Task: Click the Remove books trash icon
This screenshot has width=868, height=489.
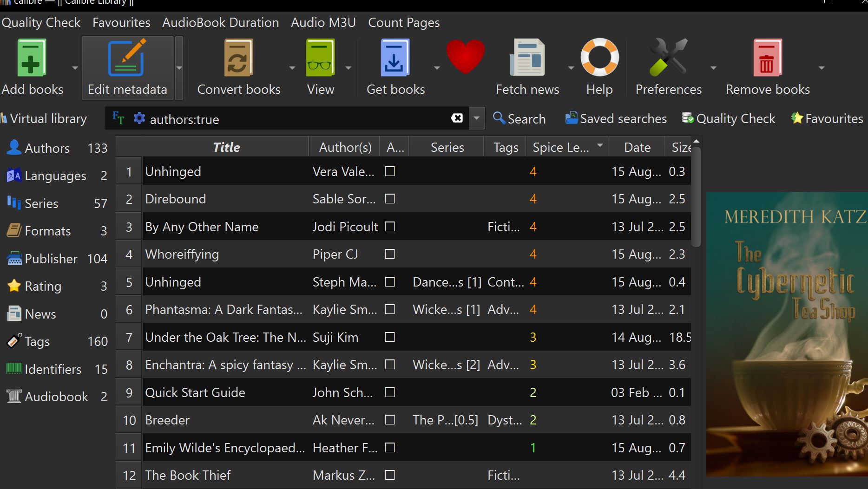Action: pos(767,58)
